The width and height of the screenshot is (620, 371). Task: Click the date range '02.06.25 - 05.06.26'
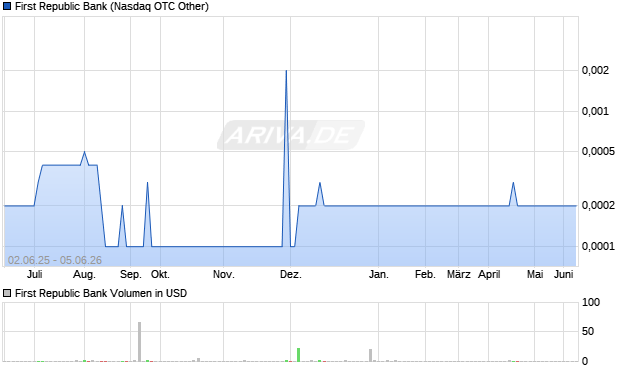pyautogui.click(x=55, y=260)
